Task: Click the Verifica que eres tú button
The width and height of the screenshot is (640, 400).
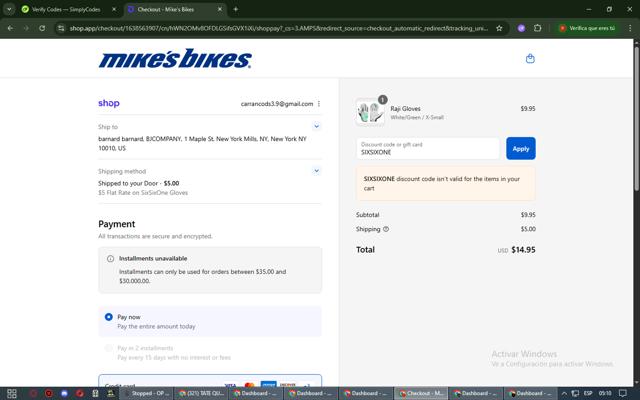Action: click(x=588, y=28)
